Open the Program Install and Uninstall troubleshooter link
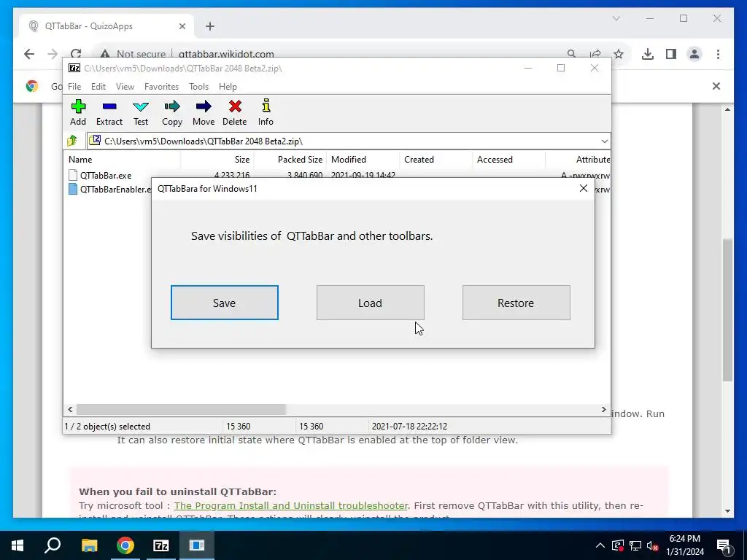 coord(291,506)
